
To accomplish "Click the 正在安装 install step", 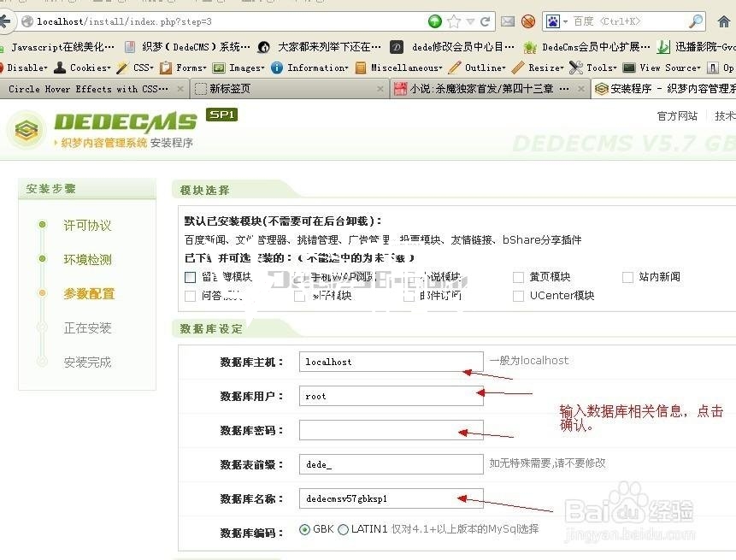I will (x=87, y=328).
